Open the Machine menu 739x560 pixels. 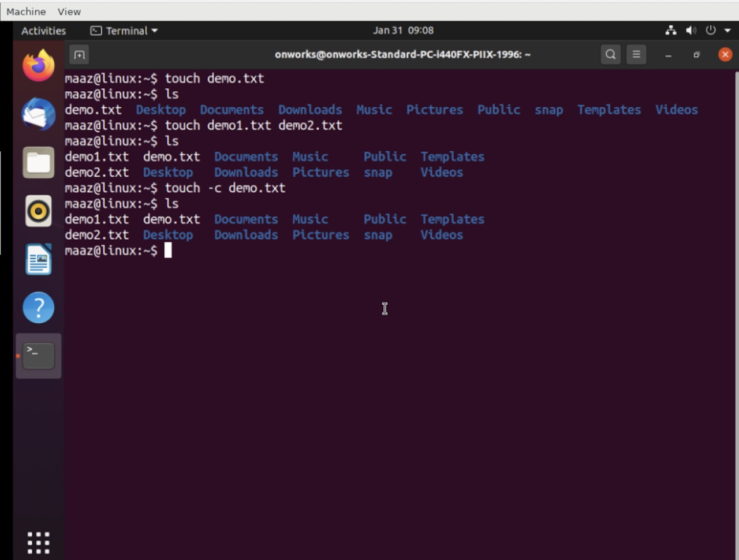click(x=26, y=12)
